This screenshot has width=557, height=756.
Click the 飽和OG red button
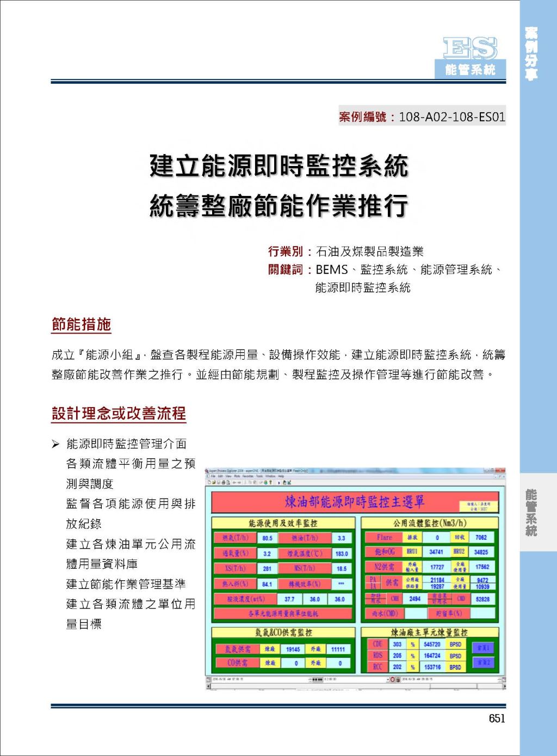384,552
